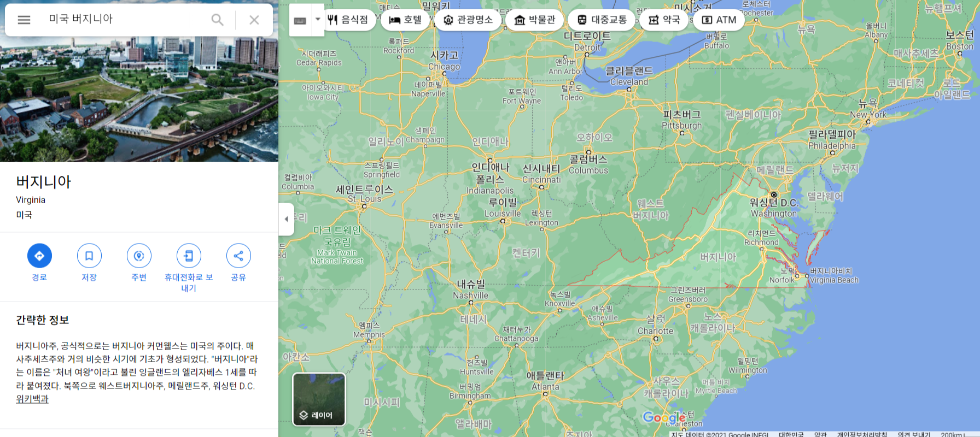Click the 공유 share icon

click(238, 256)
